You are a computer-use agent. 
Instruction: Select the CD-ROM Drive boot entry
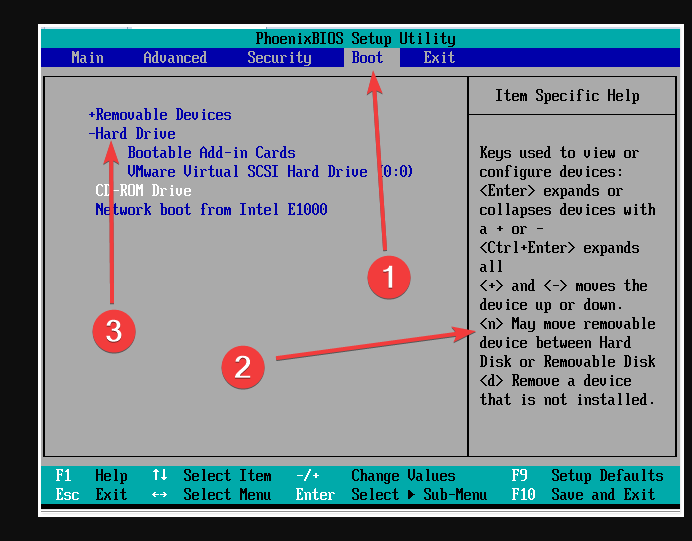(x=143, y=191)
